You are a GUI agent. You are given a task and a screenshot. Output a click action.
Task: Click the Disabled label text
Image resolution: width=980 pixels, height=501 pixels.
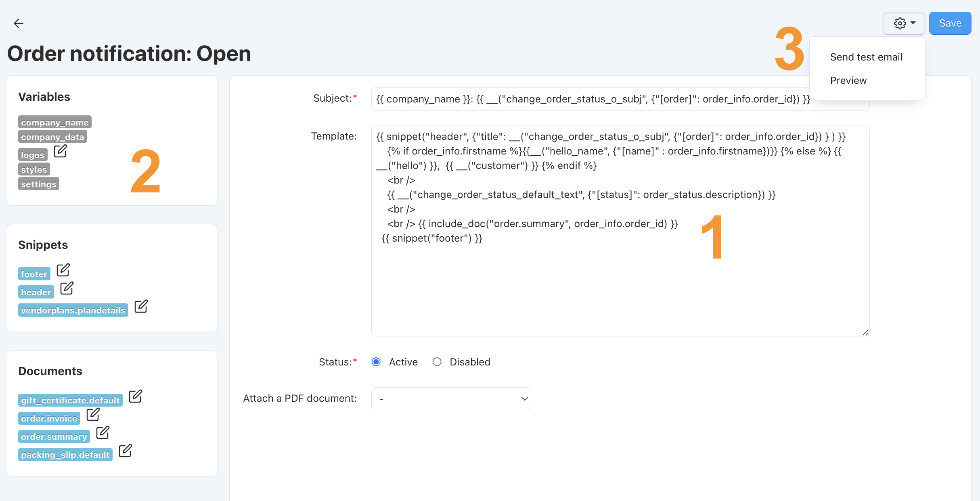470,362
